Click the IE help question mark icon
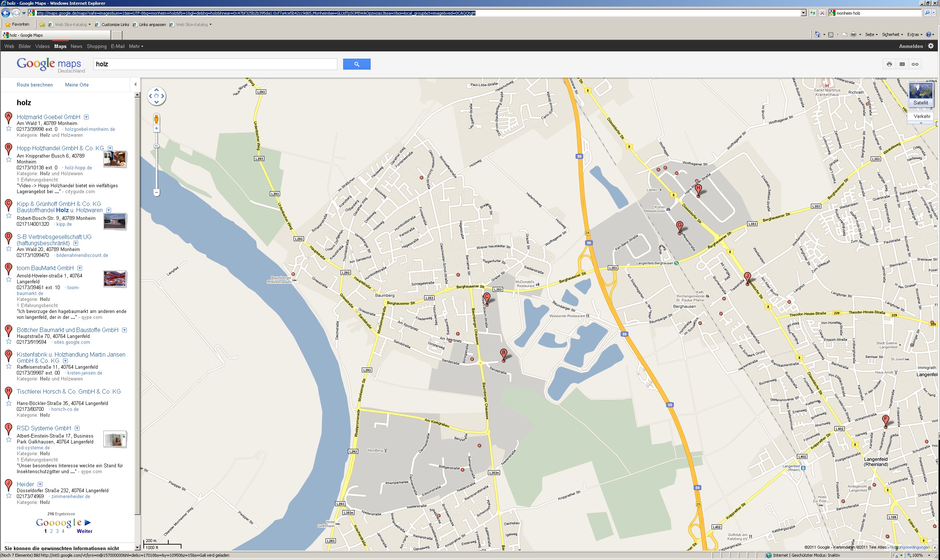 point(929,35)
